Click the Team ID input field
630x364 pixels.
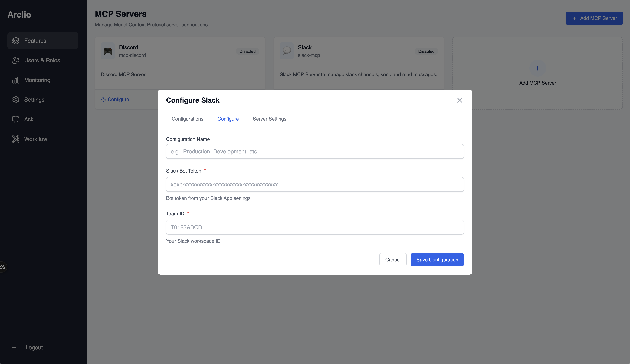315,227
